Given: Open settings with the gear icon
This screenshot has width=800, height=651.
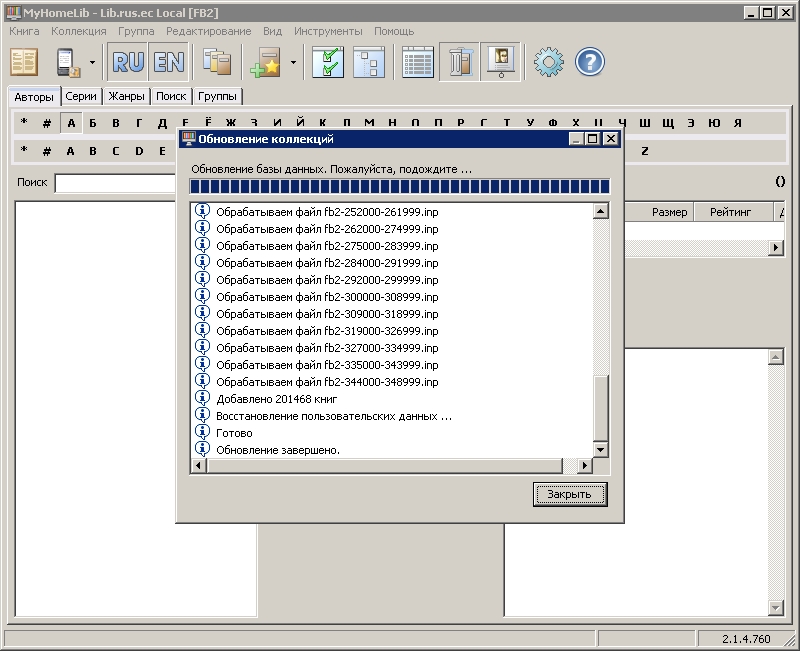Looking at the screenshot, I should 548,62.
